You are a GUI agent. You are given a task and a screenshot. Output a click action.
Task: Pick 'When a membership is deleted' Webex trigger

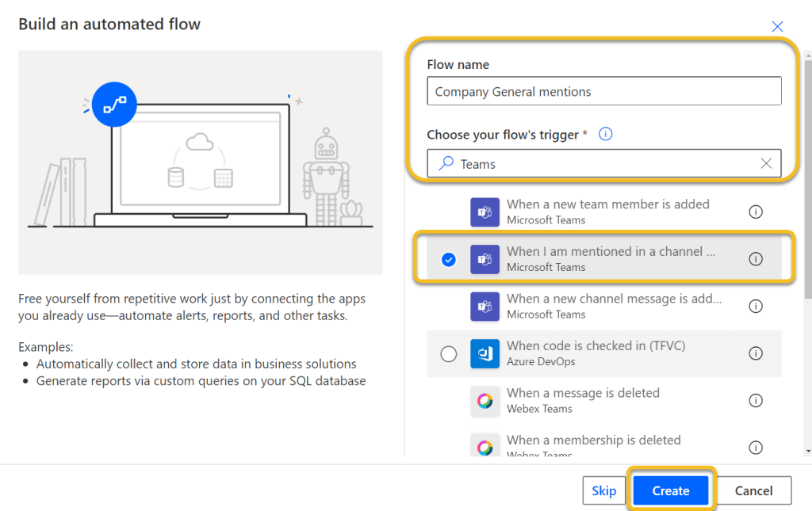(593, 440)
